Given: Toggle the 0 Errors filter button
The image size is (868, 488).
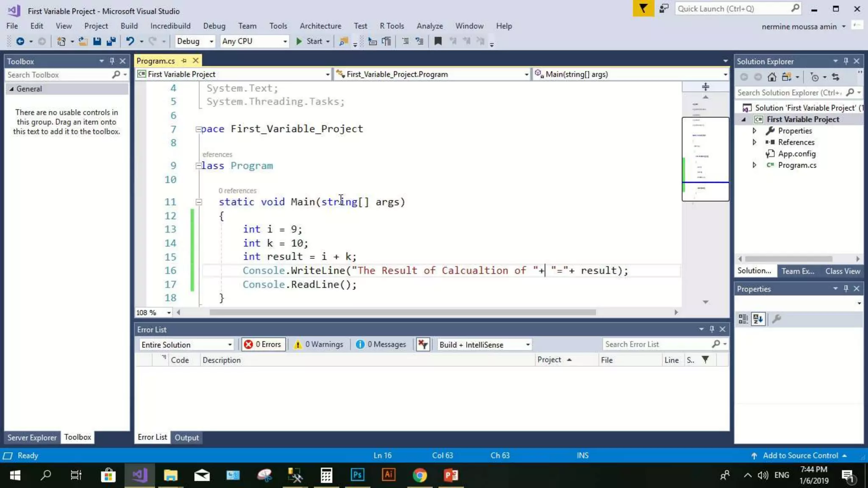Looking at the screenshot, I should [x=263, y=344].
